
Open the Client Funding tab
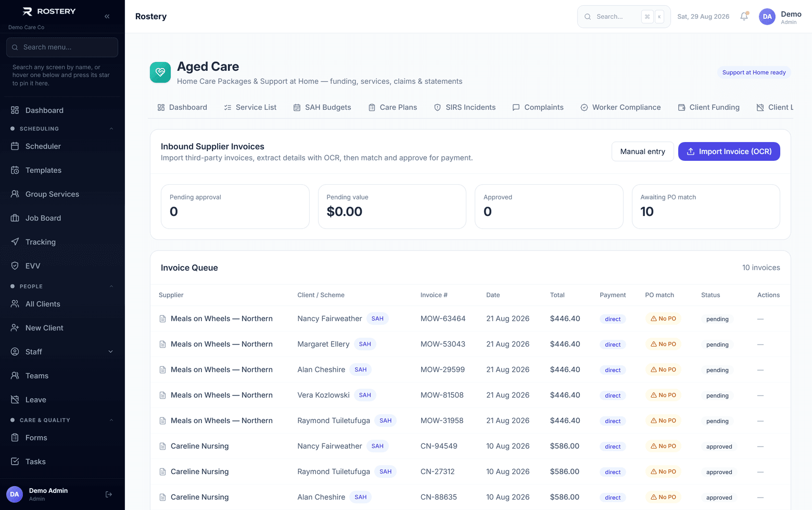tap(709, 107)
